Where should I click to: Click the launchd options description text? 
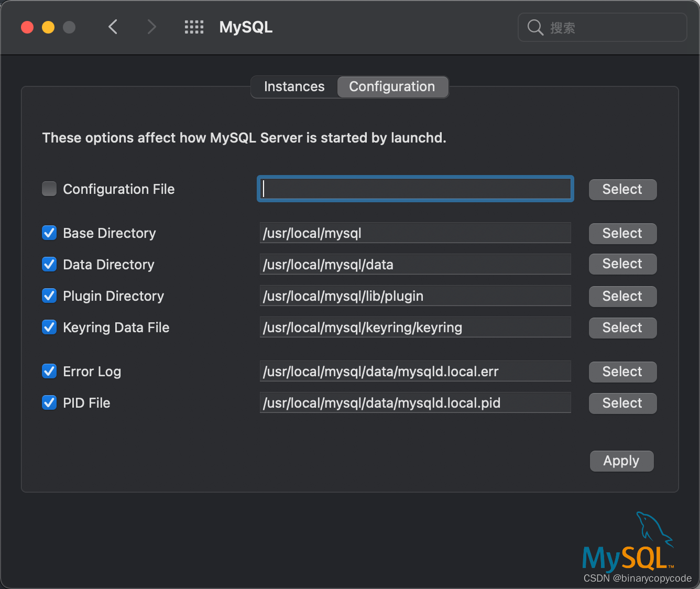pyautogui.click(x=244, y=138)
